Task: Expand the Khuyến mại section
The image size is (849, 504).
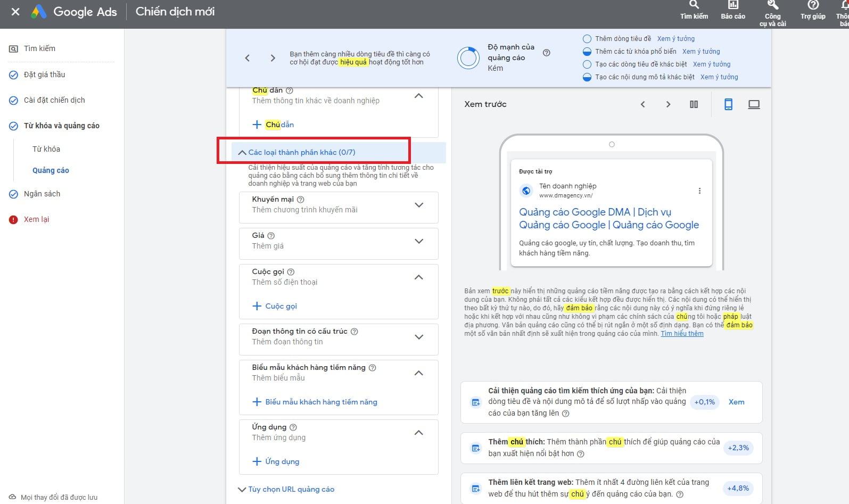Action: 419,205
